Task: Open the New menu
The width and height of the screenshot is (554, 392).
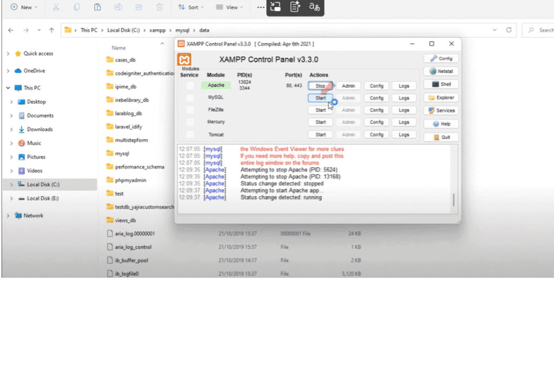Action: pos(24,7)
